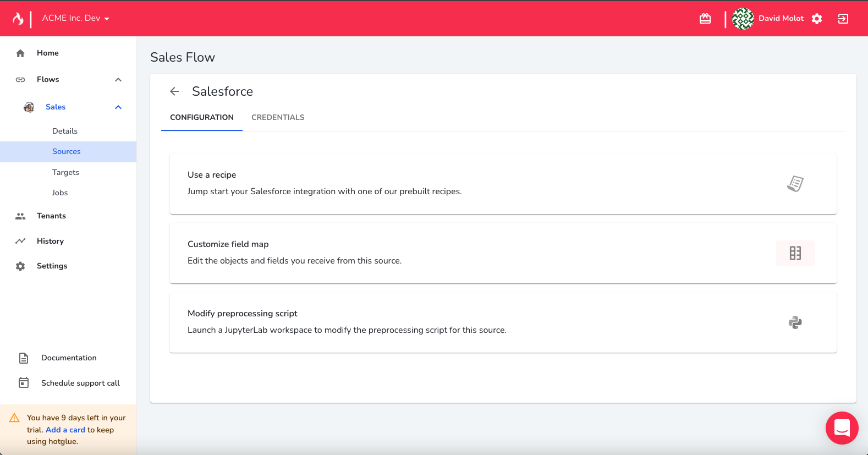Click the Settings gear in sidebar
Image resolution: width=868 pixels, height=455 pixels.
click(x=20, y=266)
